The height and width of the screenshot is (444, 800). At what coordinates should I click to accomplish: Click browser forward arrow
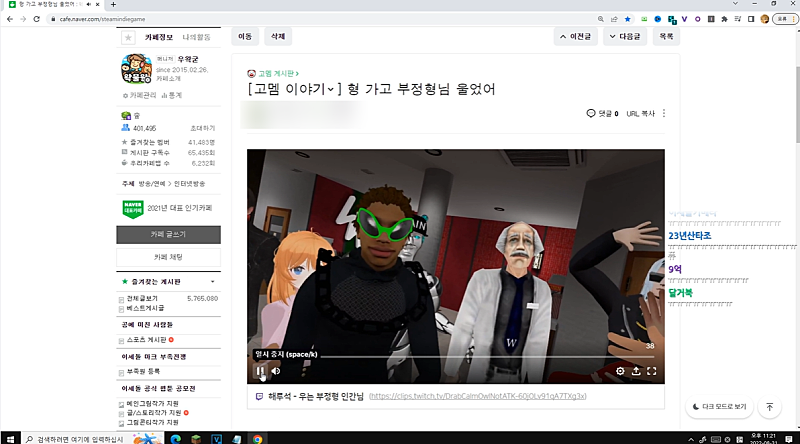click(23, 19)
